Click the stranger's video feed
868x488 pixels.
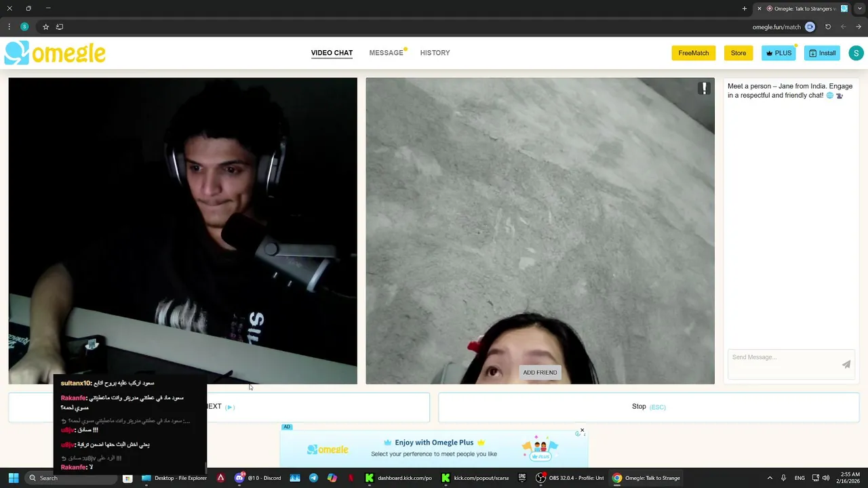click(x=540, y=230)
